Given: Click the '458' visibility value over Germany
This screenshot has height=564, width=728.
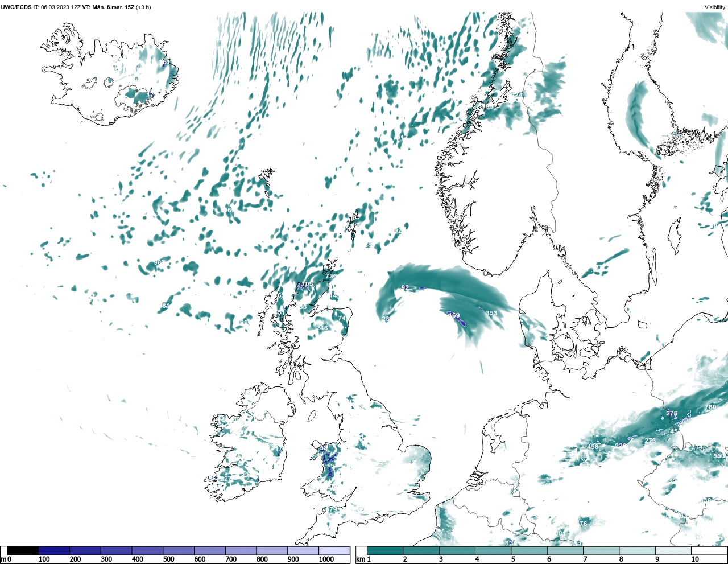Looking at the screenshot, I should pyautogui.click(x=593, y=447).
